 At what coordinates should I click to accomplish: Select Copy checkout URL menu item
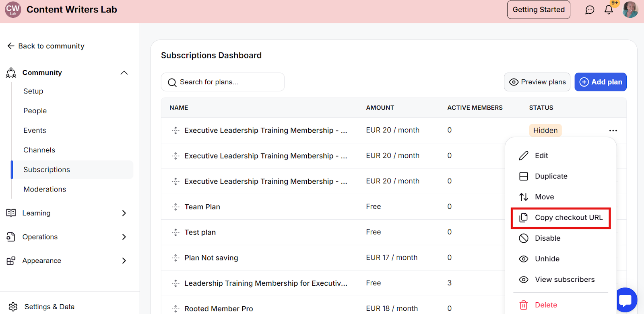coord(568,218)
